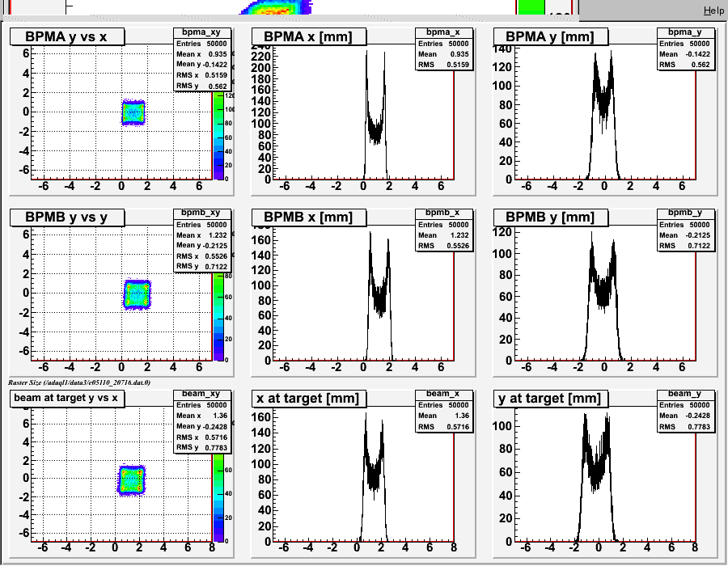Image resolution: width=728 pixels, height=566 pixels.
Task: Click the Raster Size file path label
Action: tap(79, 382)
